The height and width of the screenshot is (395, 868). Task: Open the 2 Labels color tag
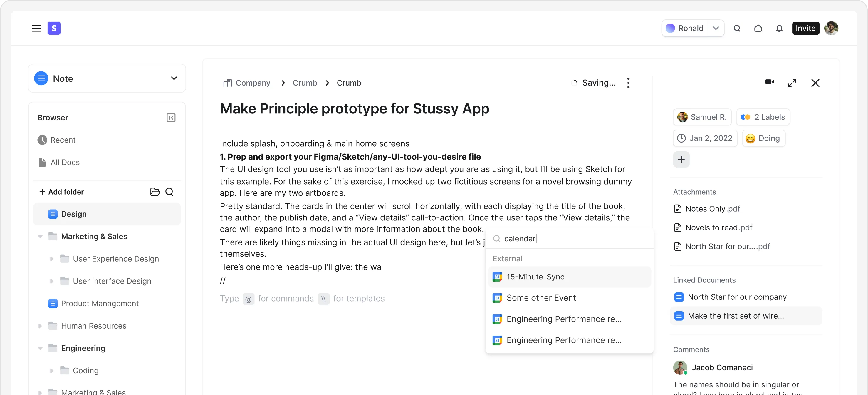763,117
